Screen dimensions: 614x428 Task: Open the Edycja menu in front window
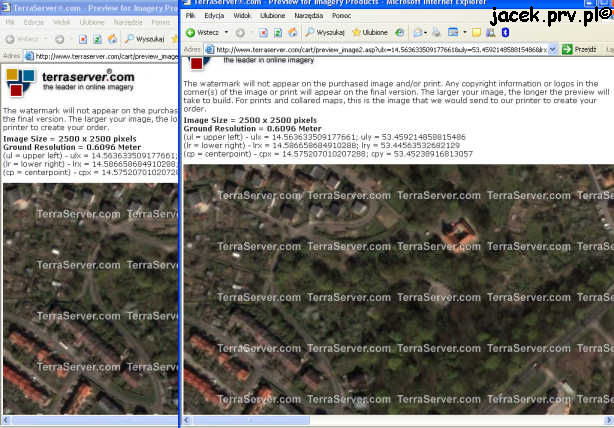[214, 16]
